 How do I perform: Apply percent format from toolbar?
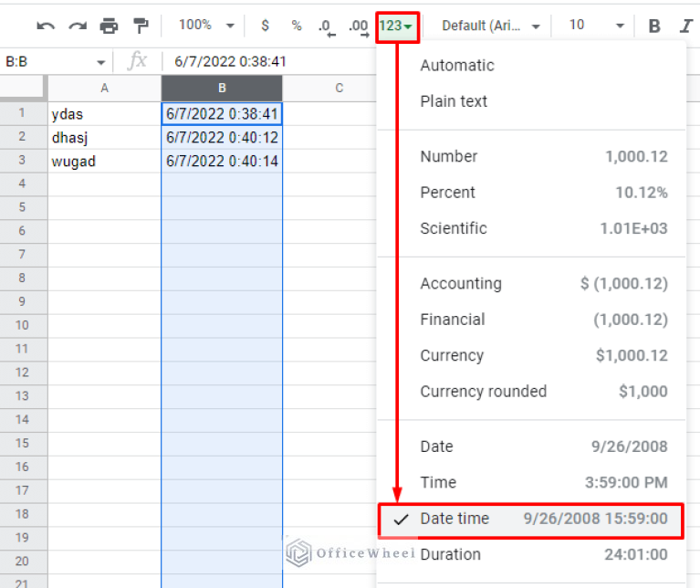(296, 26)
